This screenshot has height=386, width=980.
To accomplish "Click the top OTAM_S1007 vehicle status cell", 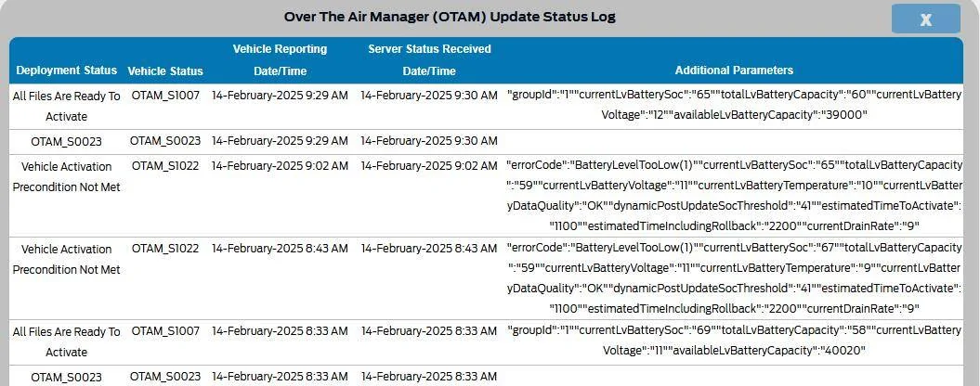I will (x=165, y=96).
